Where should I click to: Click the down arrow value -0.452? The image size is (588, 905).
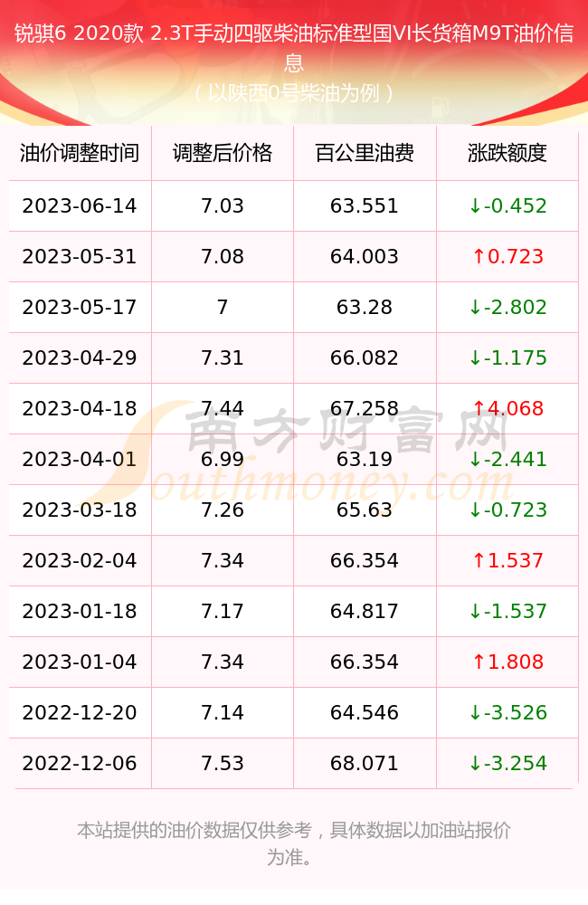pos(507,205)
